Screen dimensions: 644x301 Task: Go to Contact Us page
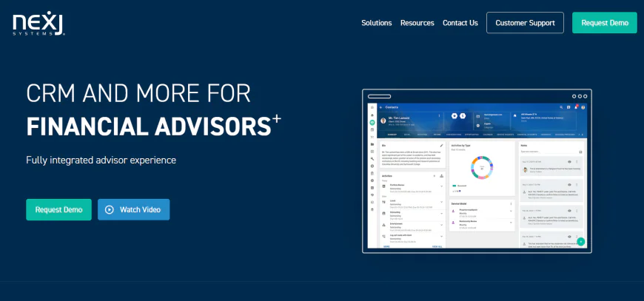point(460,23)
